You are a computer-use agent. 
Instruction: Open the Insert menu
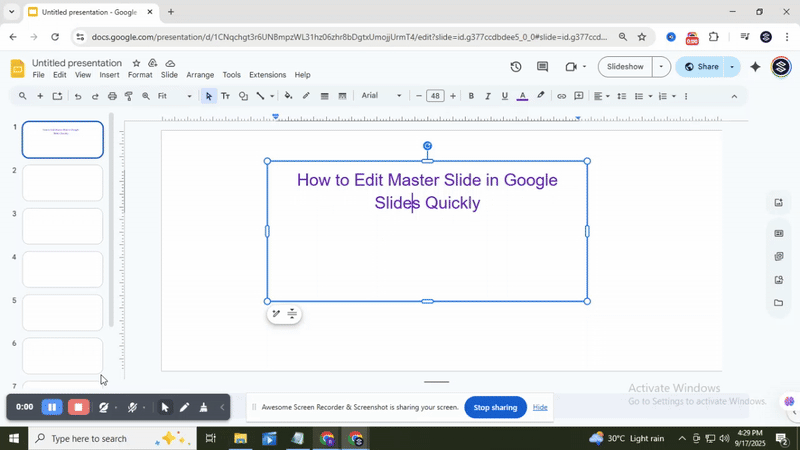tap(109, 75)
